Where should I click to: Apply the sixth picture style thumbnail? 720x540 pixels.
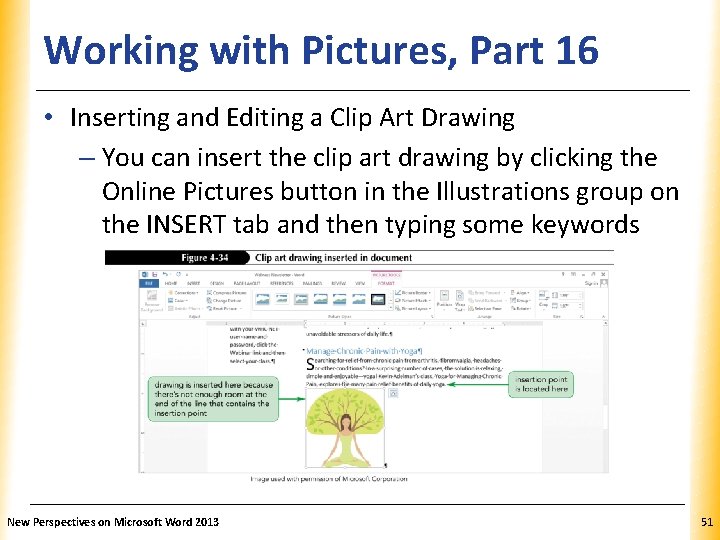[x=359, y=299]
